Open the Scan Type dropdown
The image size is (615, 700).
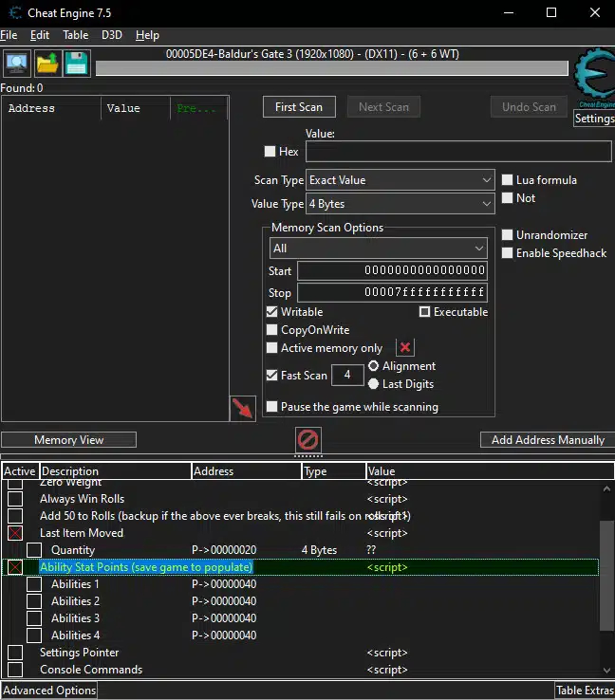(x=401, y=180)
